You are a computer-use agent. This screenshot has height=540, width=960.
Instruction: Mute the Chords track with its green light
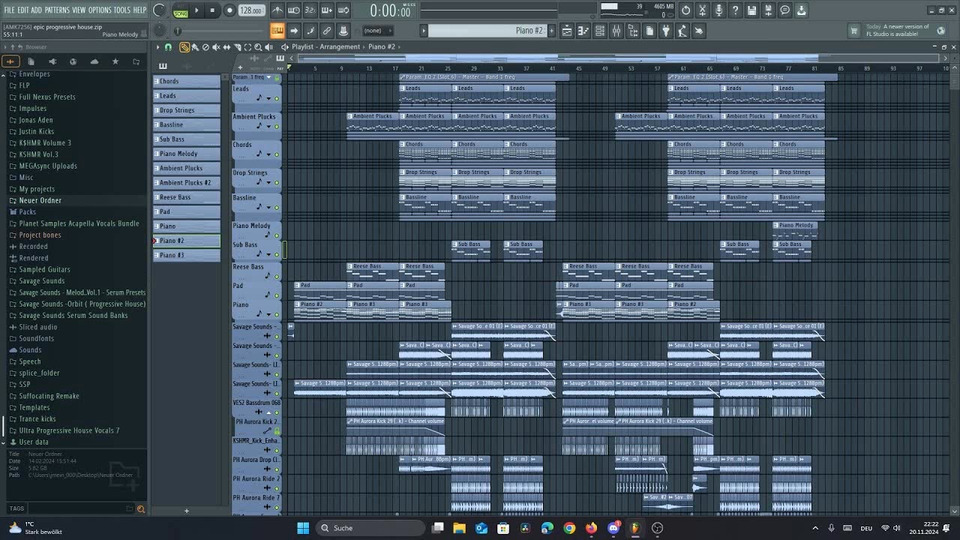point(277,155)
